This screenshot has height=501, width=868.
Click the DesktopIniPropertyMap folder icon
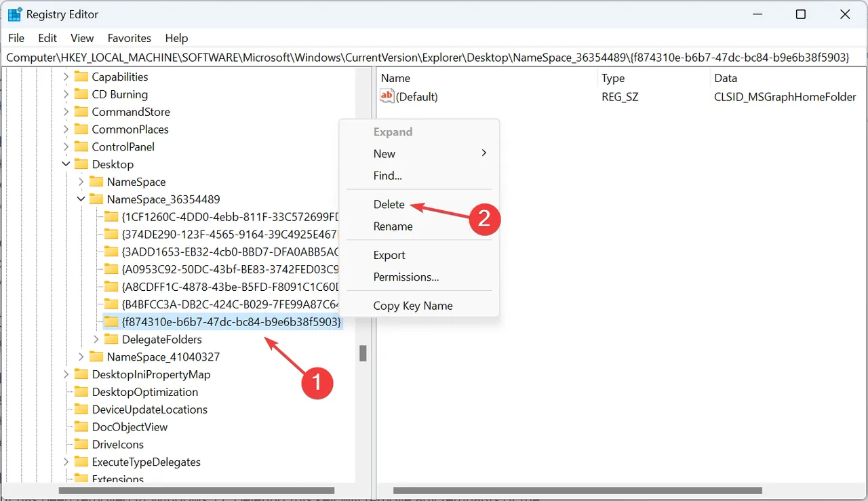pos(81,374)
